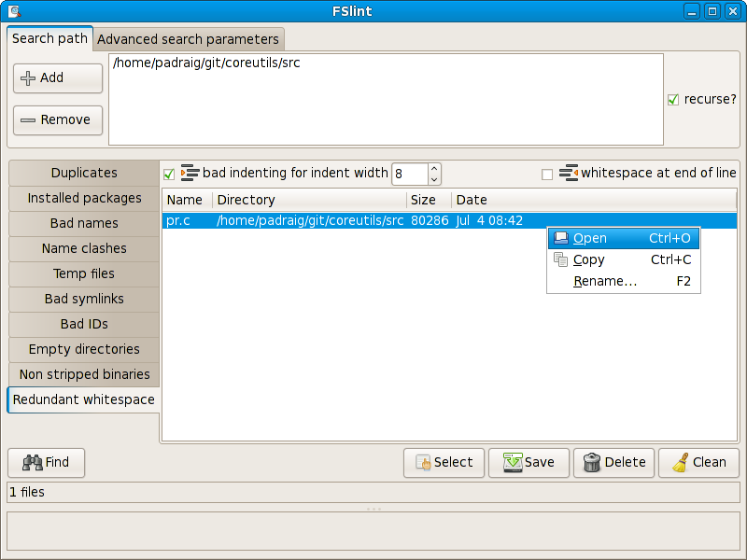Toggle the recurse? checkbox

tap(672, 100)
